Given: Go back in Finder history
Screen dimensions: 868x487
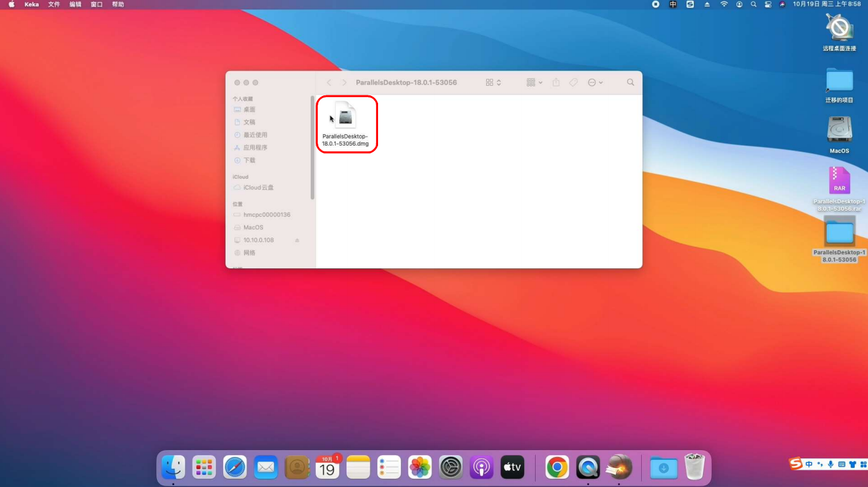Looking at the screenshot, I should pos(329,83).
